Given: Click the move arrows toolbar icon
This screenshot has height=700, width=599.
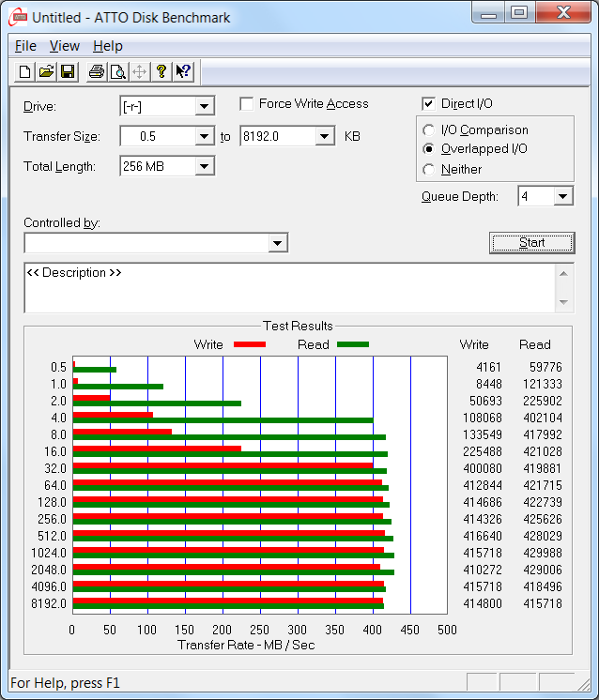Looking at the screenshot, I should tap(139, 72).
